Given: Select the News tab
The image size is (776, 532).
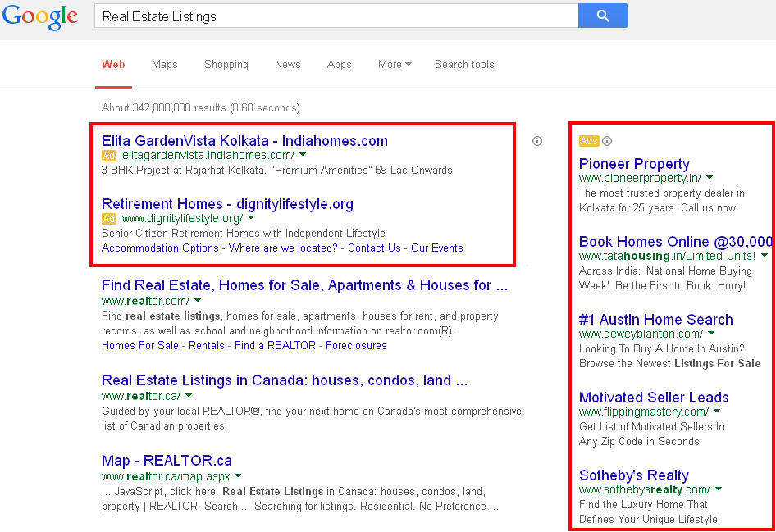Looking at the screenshot, I should point(287,64).
